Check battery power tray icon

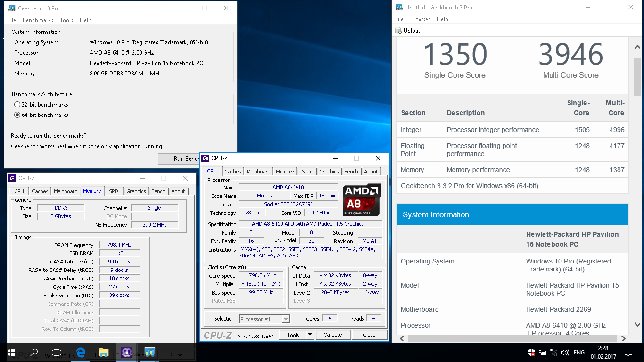543,352
